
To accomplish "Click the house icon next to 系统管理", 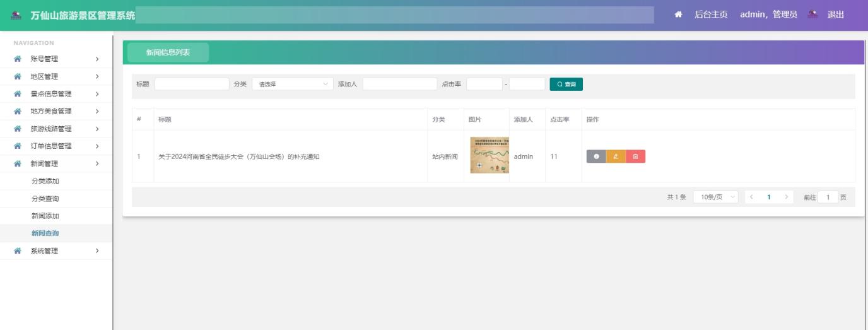I will point(18,251).
